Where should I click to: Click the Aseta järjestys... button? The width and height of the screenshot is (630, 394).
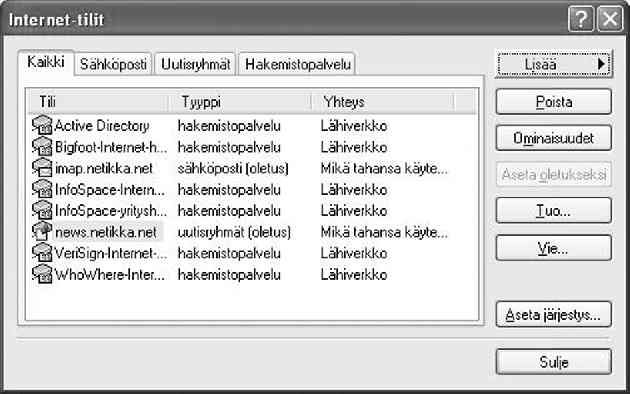[554, 314]
